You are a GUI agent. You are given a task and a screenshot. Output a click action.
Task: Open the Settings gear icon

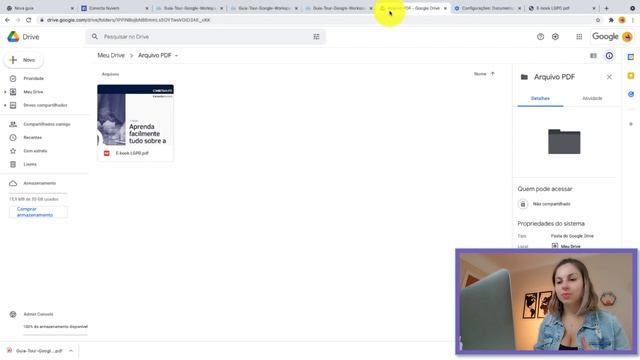(x=556, y=37)
